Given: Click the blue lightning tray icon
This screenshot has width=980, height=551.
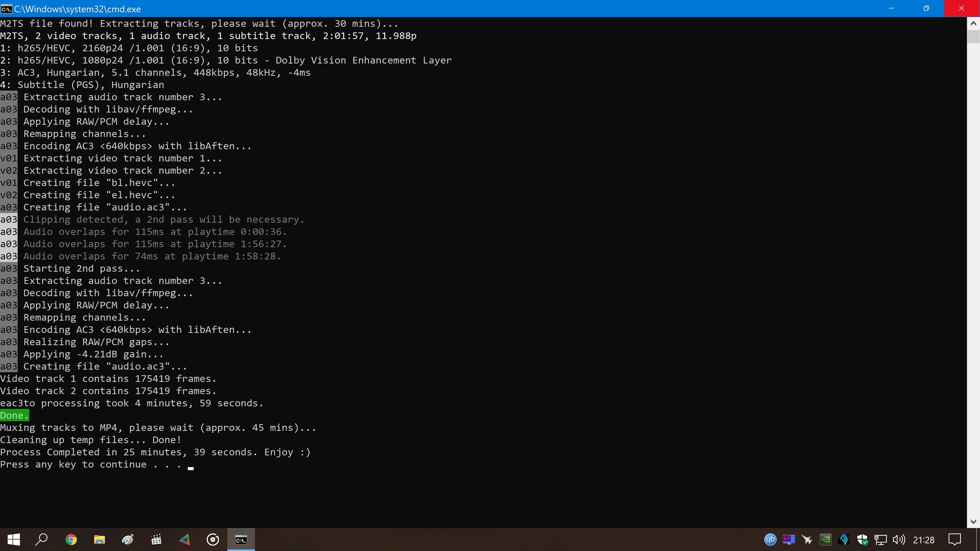Looking at the screenshot, I should pos(844,539).
